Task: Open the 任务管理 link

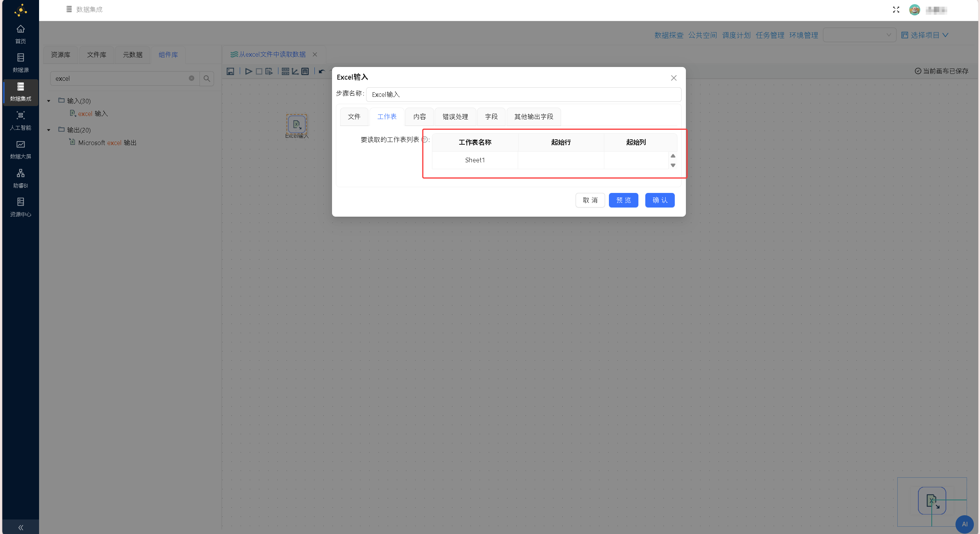Action: coord(770,35)
